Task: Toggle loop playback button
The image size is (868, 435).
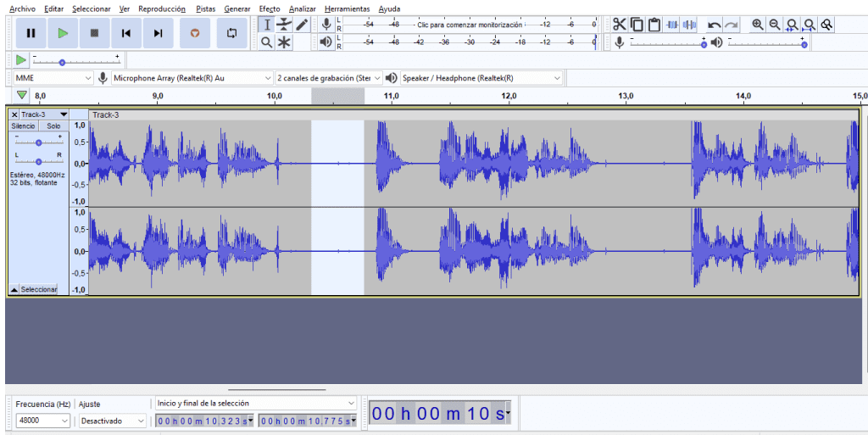Action: point(232,33)
